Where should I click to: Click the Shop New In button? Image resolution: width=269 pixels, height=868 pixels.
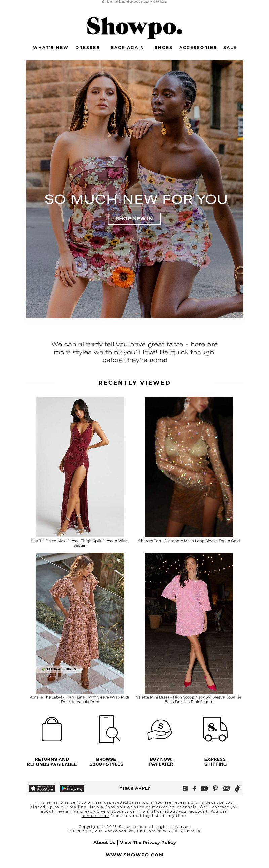pos(134,219)
